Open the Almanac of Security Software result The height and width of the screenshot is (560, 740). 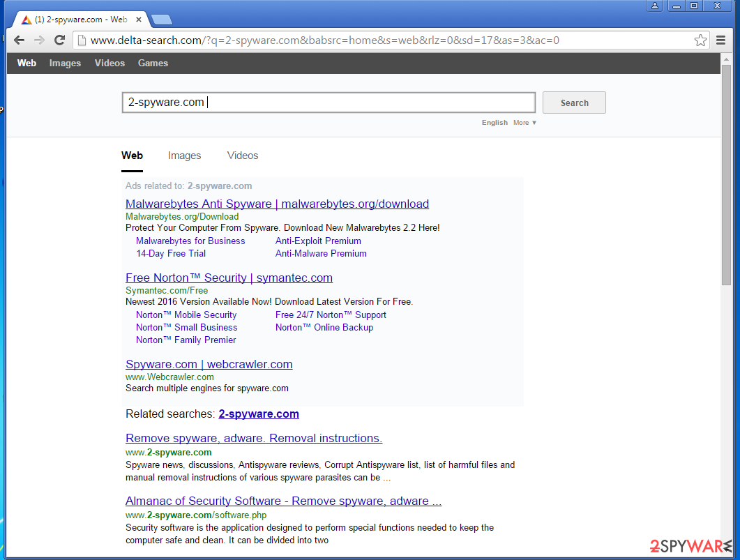click(x=284, y=501)
